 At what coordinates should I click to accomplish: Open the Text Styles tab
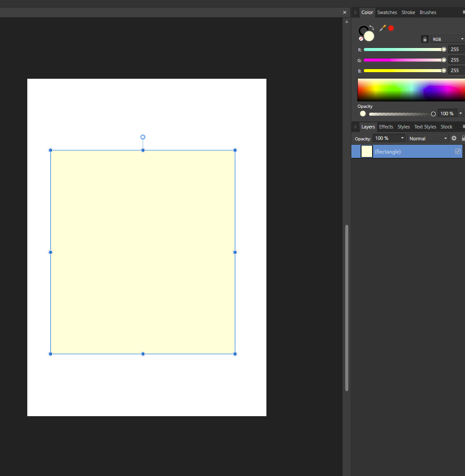click(425, 127)
